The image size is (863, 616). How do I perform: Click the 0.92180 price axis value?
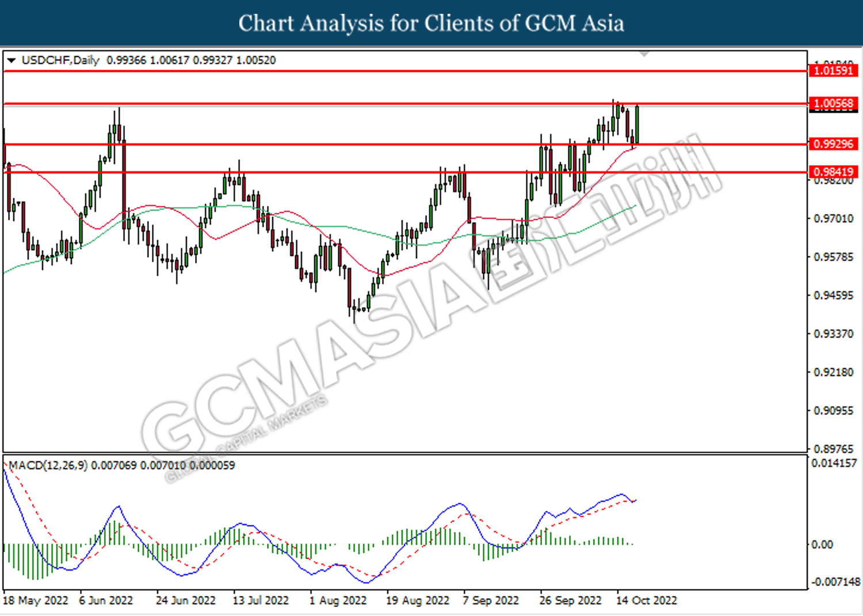[x=834, y=372]
